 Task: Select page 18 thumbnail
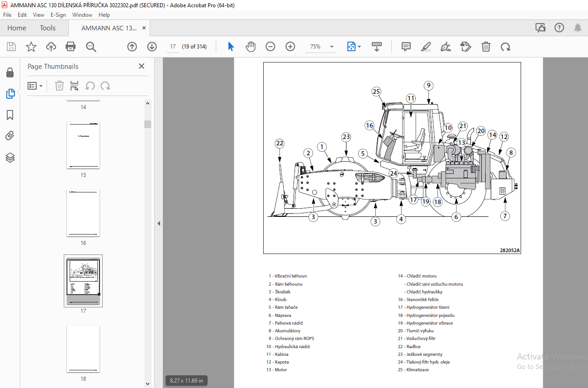pos(83,349)
